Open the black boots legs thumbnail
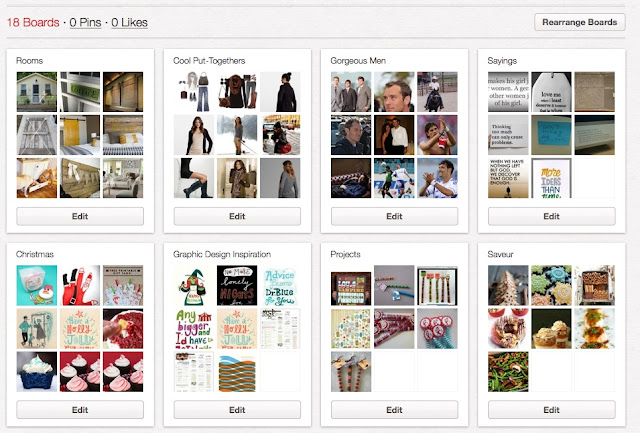 coord(194,178)
